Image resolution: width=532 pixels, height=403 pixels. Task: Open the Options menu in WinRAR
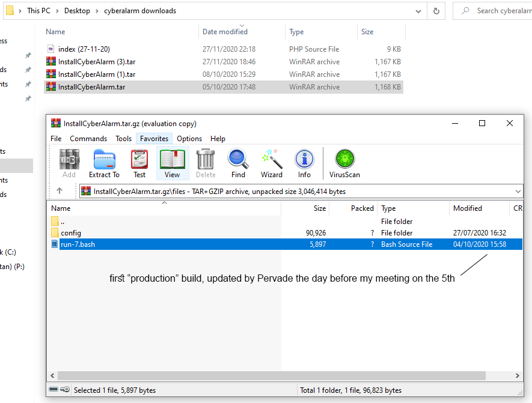click(189, 139)
